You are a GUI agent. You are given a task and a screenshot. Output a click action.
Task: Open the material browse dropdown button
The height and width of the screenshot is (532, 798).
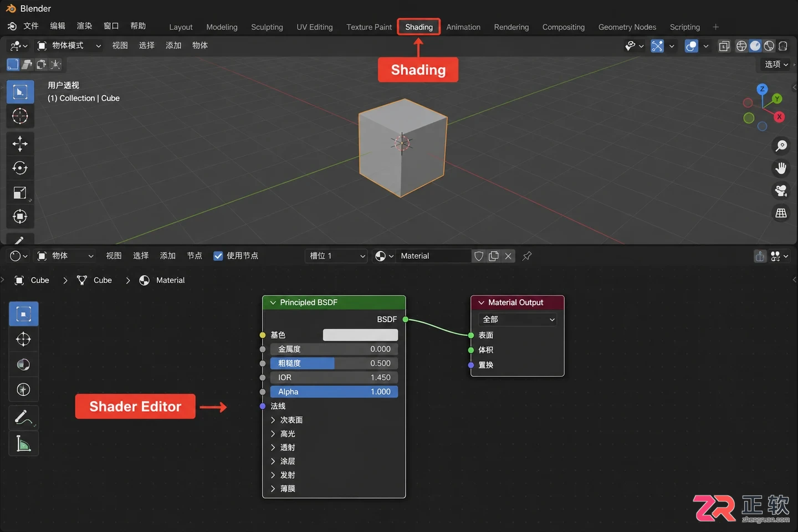384,256
